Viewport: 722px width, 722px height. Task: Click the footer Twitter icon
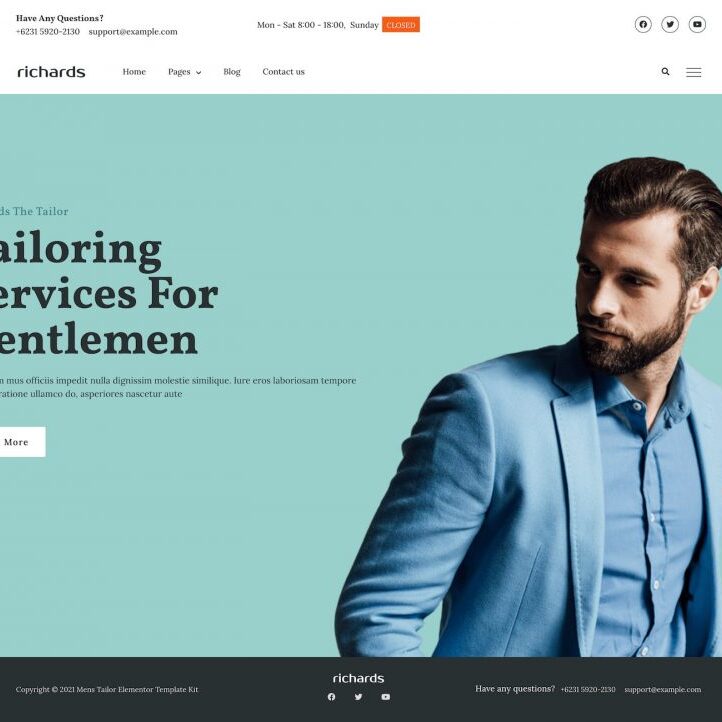(358, 697)
